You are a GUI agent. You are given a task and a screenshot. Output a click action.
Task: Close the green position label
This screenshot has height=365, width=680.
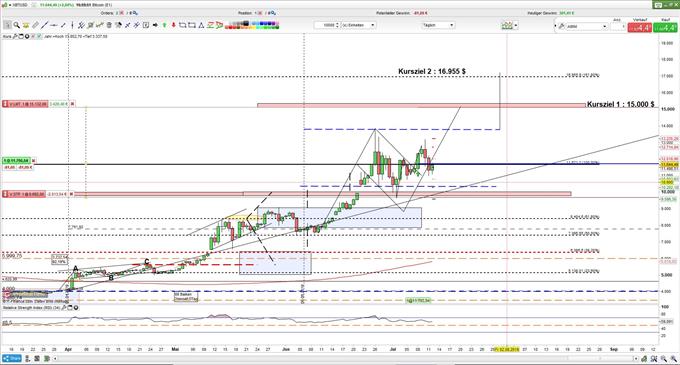(x=34, y=161)
